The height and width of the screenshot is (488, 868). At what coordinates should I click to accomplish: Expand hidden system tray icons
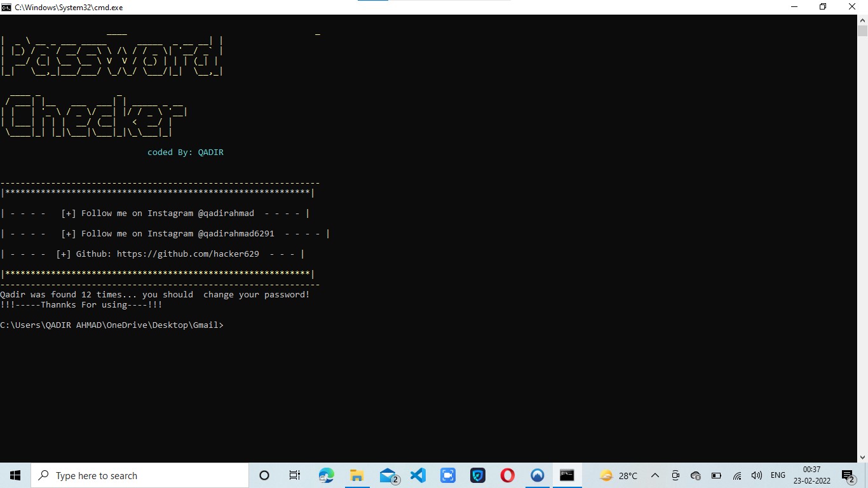point(655,475)
